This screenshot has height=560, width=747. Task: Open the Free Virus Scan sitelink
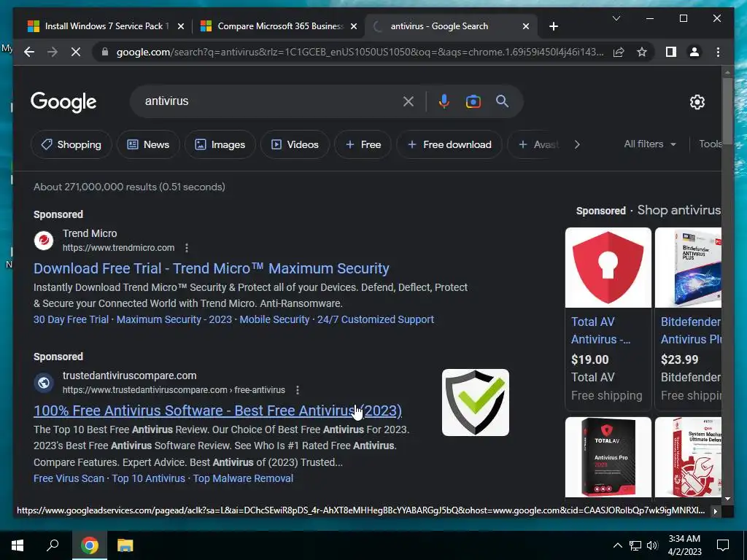pos(69,478)
